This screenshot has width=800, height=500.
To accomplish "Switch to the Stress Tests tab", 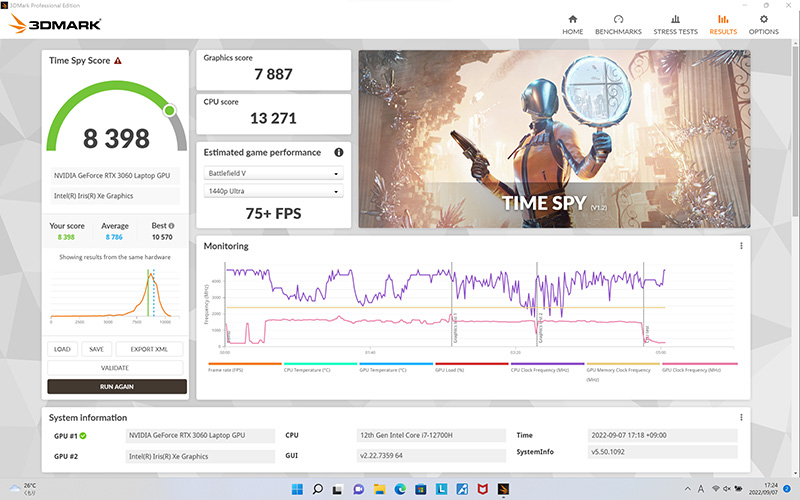I will 675,25.
